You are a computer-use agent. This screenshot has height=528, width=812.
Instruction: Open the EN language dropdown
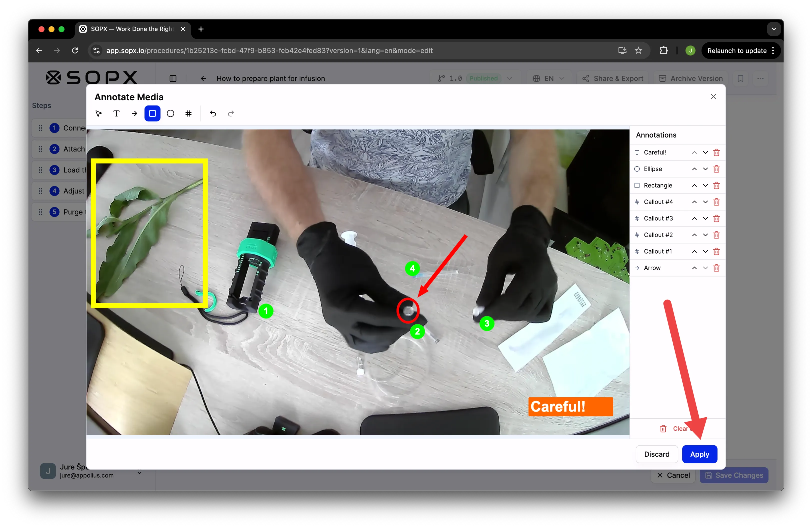tap(548, 78)
